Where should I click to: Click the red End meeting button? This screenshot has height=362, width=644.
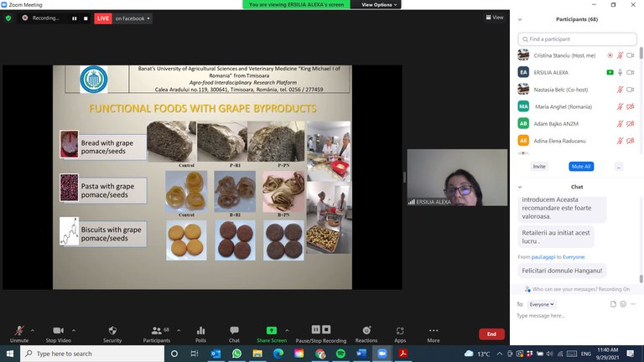491,334
